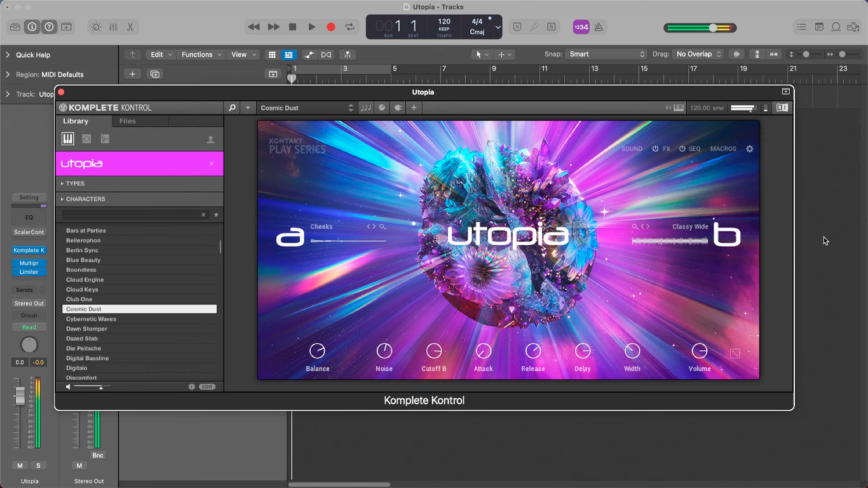868x488 pixels.
Task: Select the Dawn Stomper preset
Action: tap(140, 329)
